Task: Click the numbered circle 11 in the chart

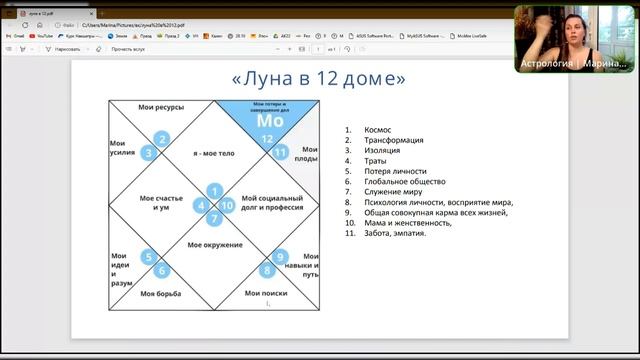Action: click(280, 153)
